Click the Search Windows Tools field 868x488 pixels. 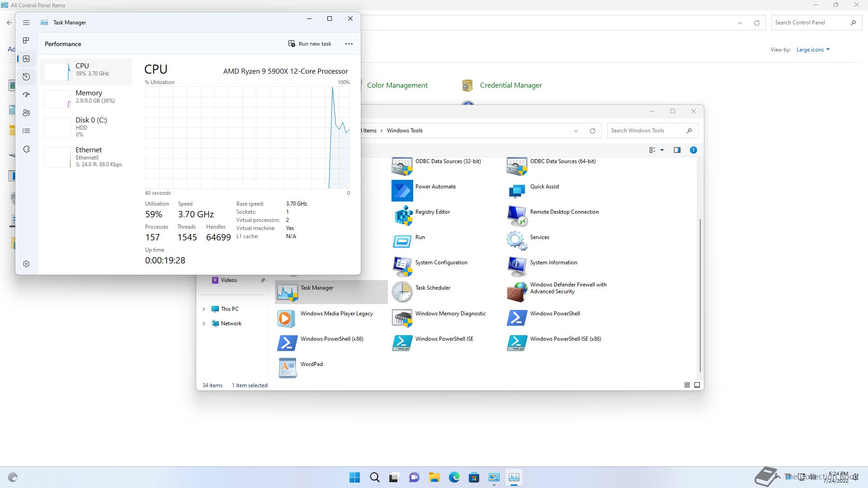tap(652, 131)
